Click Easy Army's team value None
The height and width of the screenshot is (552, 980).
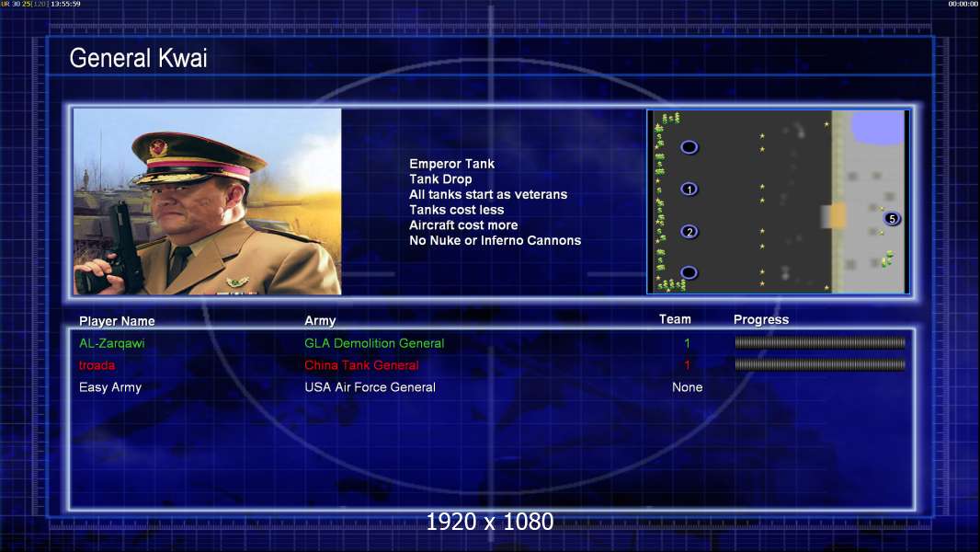click(687, 387)
